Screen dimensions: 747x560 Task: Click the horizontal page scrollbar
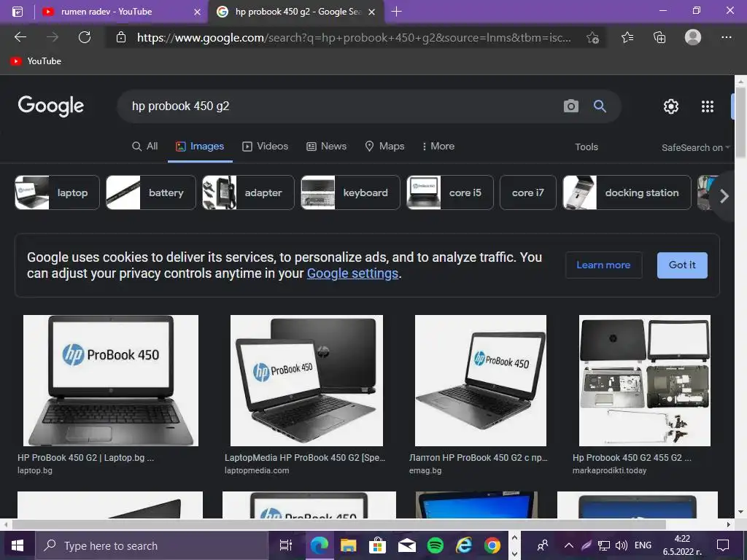[339, 524]
